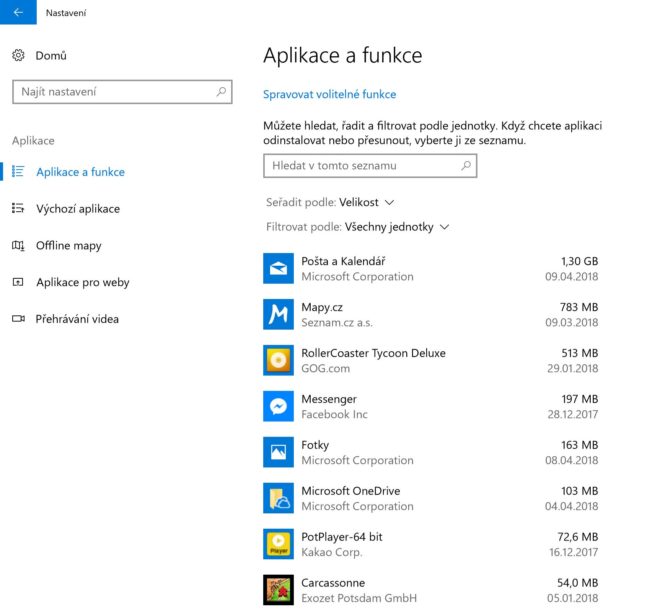Open Aplikace pro weby section
Viewport: 650px width, 611px height.
(82, 282)
